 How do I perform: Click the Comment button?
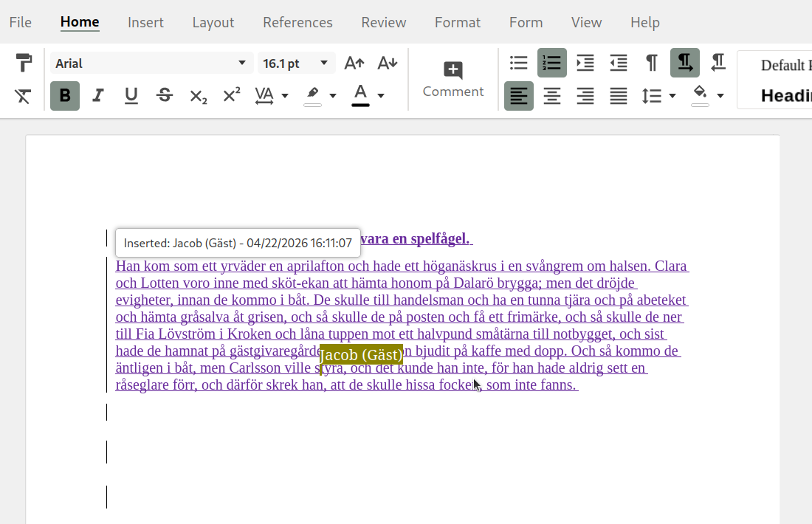pos(453,80)
